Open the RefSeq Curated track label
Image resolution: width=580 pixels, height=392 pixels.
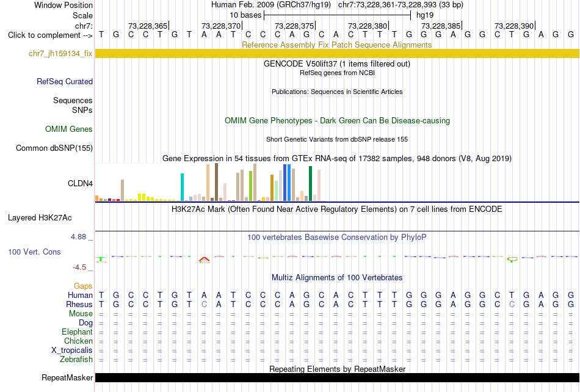tap(65, 81)
